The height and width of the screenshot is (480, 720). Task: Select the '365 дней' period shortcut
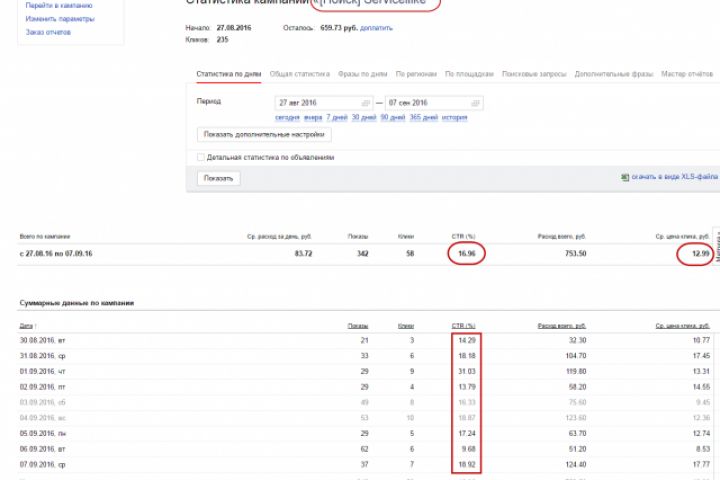pyautogui.click(x=424, y=118)
